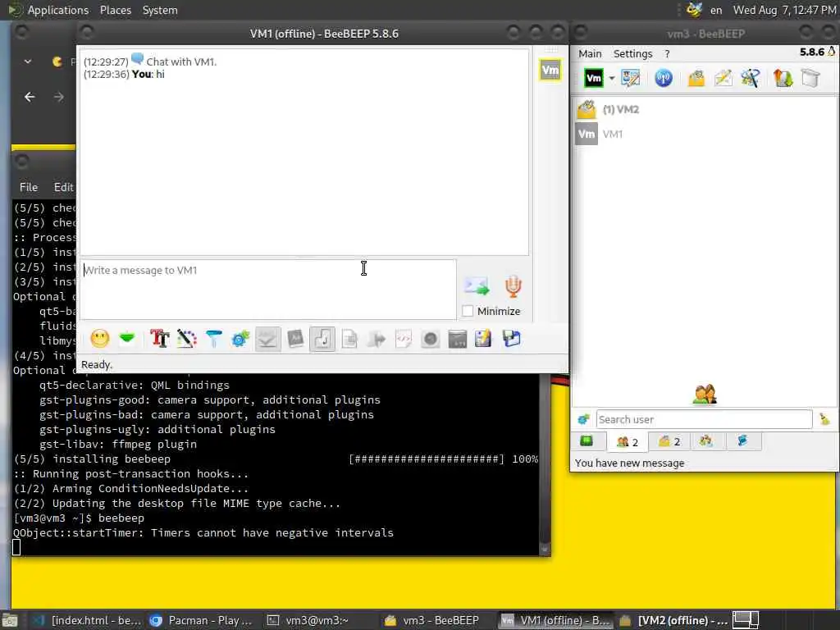The width and height of the screenshot is (840, 630).
Task: Click the blue floppy disks save chat icon
Action: point(511,339)
